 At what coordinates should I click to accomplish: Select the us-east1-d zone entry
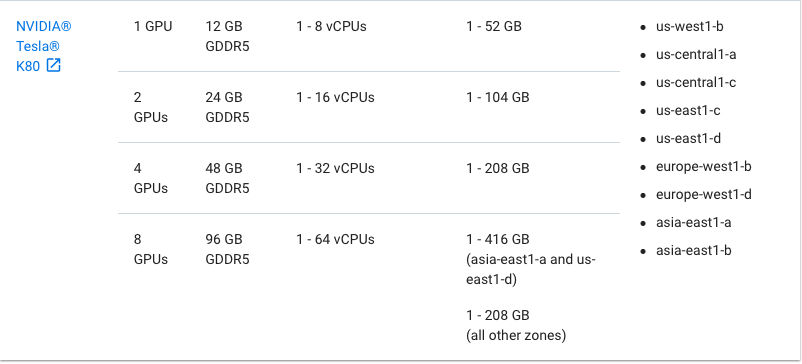coord(688,139)
